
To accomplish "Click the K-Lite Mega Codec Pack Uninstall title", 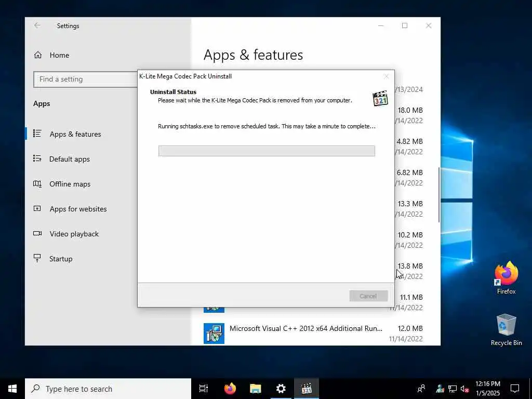I will coord(185,76).
